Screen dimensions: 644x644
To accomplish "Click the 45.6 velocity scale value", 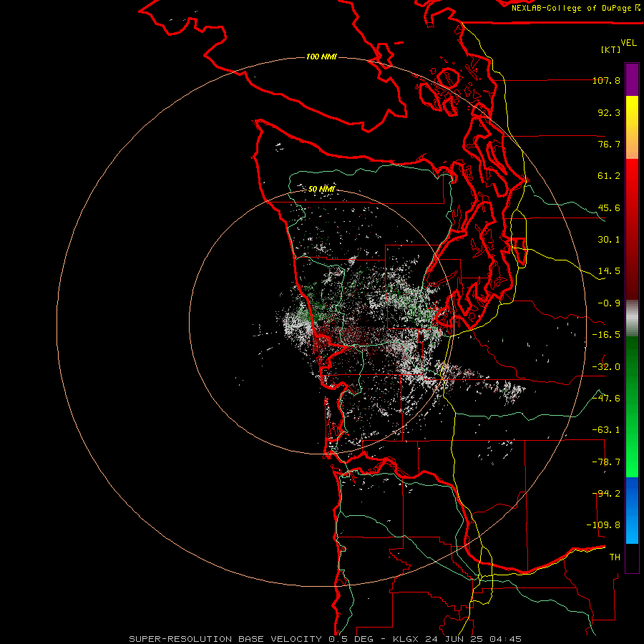I will (609, 208).
